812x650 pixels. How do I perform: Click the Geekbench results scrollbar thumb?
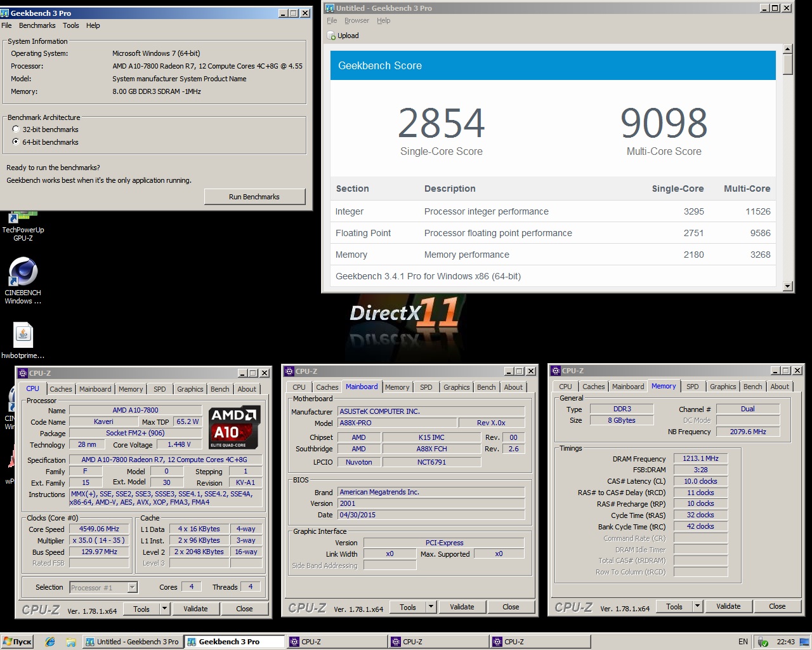pos(788,64)
